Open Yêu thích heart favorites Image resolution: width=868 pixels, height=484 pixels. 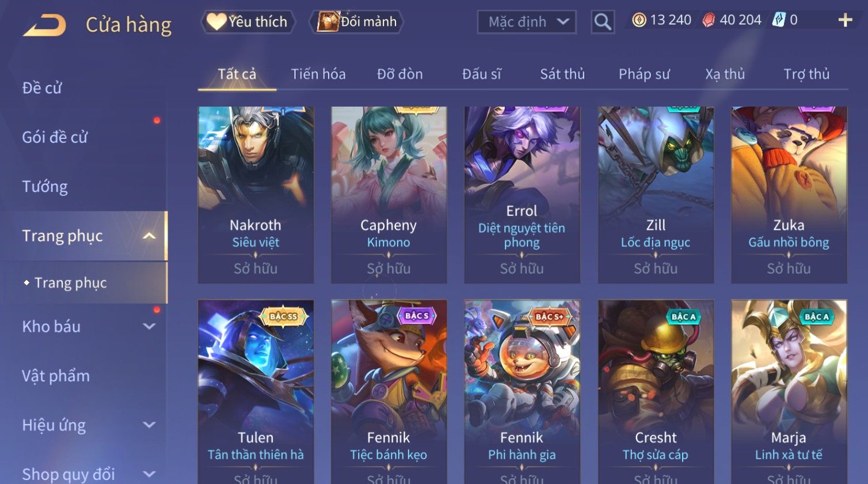[x=248, y=22]
